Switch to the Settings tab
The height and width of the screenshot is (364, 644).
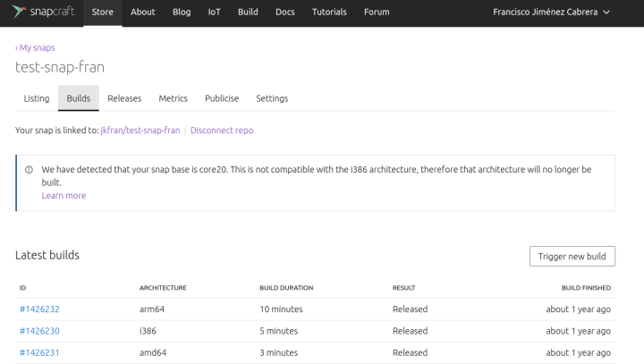pyautogui.click(x=272, y=98)
